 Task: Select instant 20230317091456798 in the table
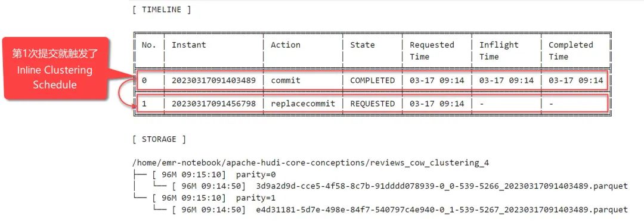pos(213,104)
